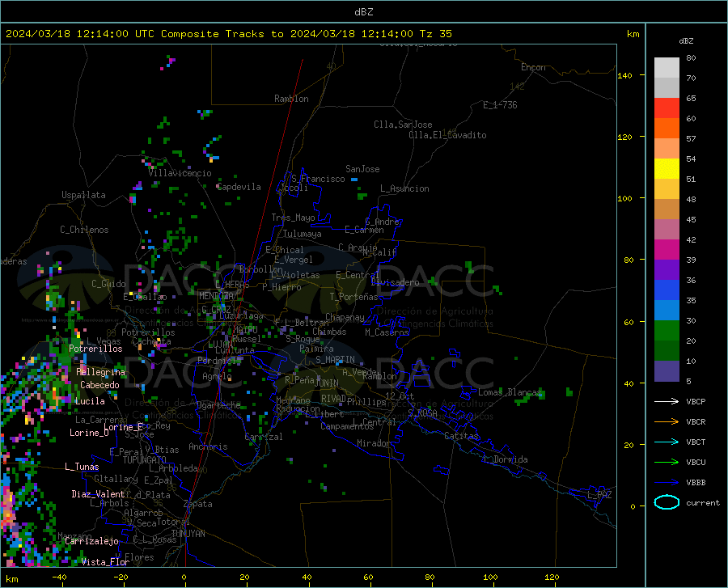Click the Pellegrina map label

click(x=101, y=372)
